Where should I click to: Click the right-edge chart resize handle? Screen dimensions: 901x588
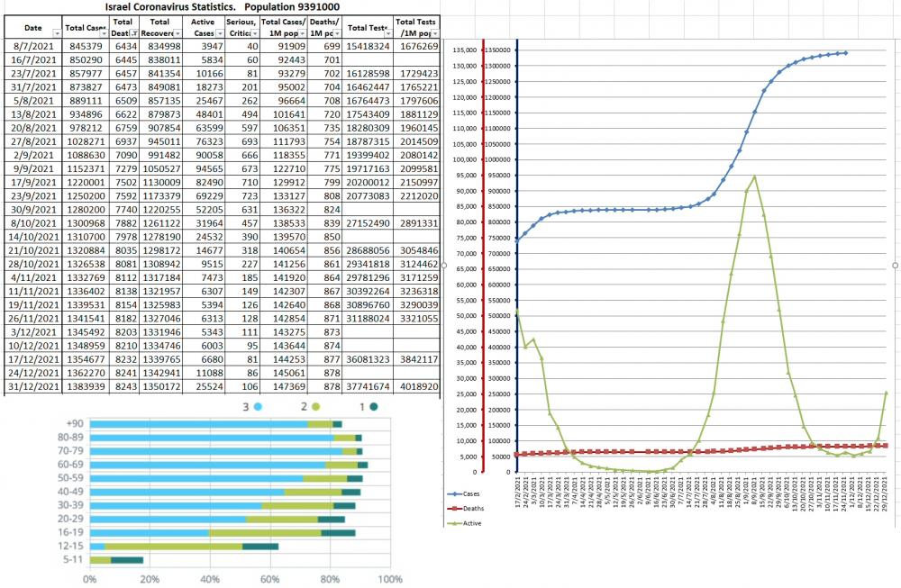(896, 266)
